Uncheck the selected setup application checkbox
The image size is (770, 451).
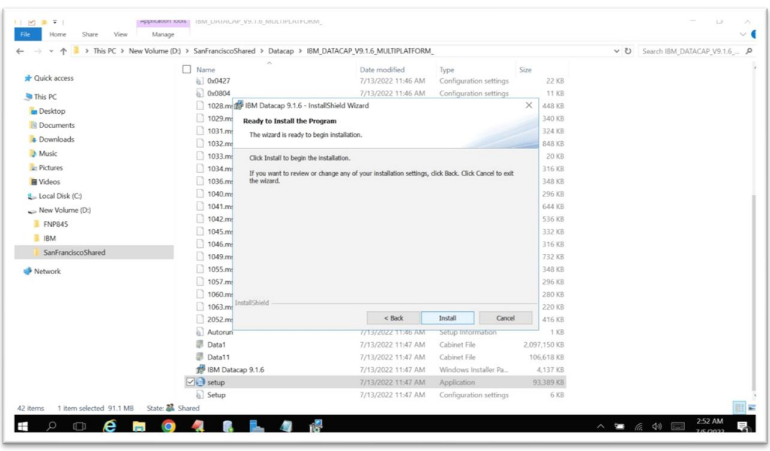click(191, 382)
